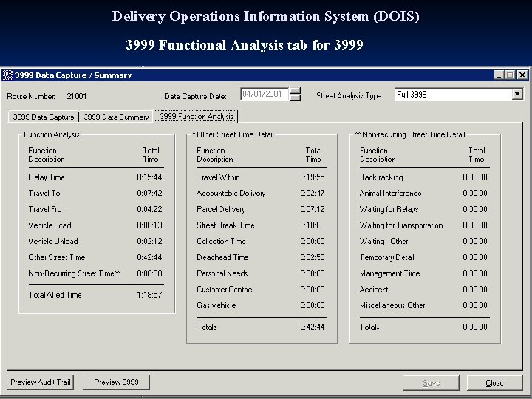Screen dimensions: 532x399
Task: Click the Management Time row label
Action: click(x=390, y=273)
